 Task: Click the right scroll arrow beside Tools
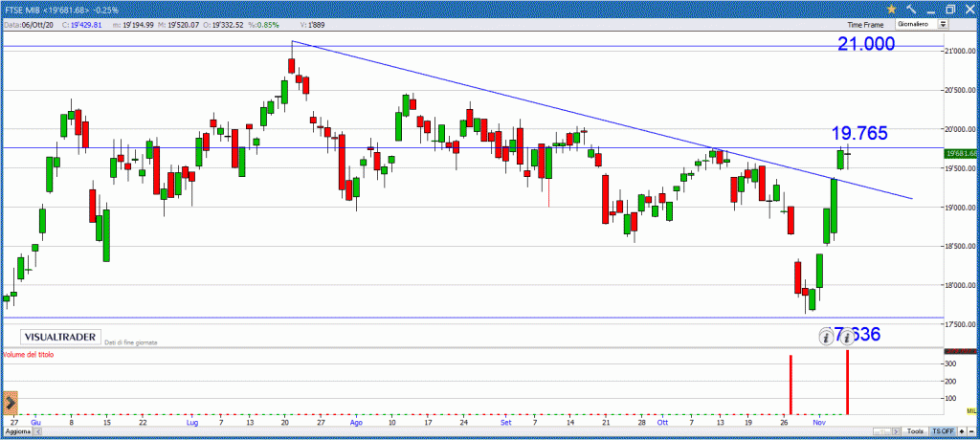pyautogui.click(x=896, y=431)
